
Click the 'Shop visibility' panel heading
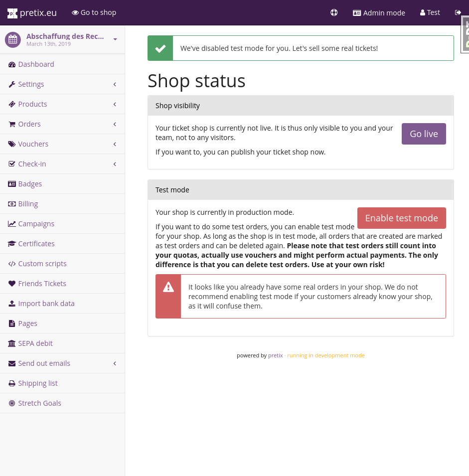point(177,106)
